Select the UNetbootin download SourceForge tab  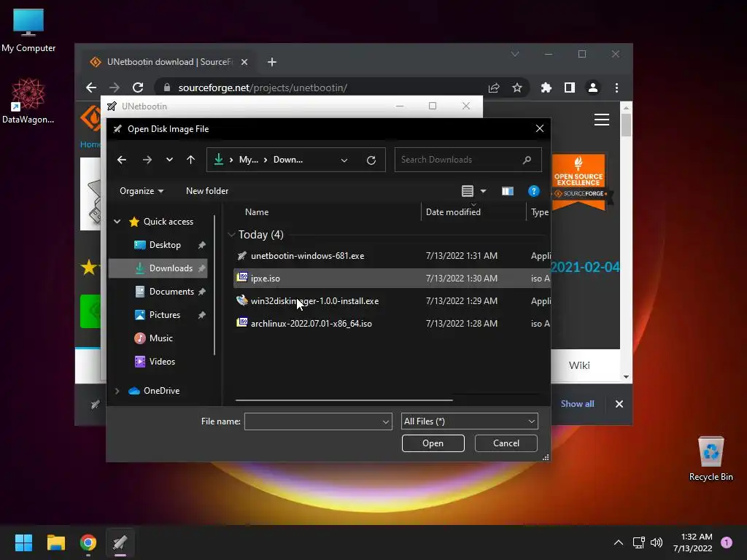click(x=169, y=62)
